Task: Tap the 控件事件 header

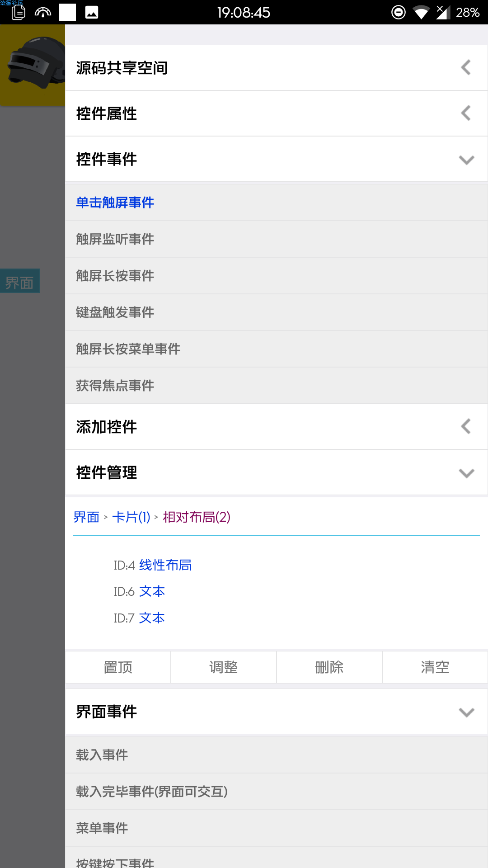Action: tap(277, 159)
